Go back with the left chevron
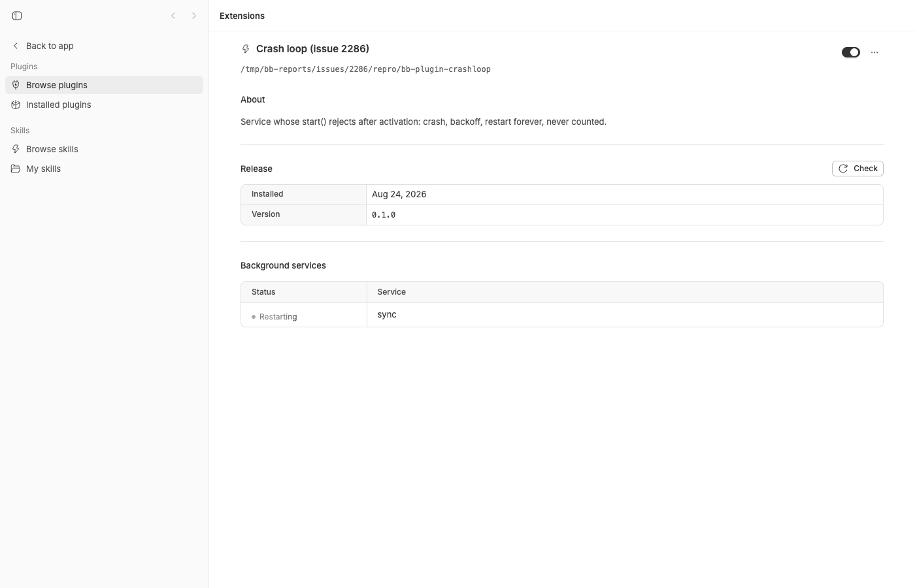The height and width of the screenshot is (588, 915). point(173,16)
